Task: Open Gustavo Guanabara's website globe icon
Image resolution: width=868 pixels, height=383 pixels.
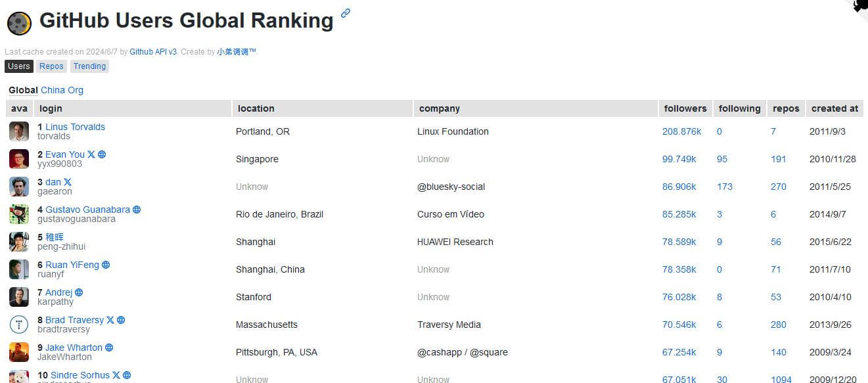Action: [x=137, y=210]
